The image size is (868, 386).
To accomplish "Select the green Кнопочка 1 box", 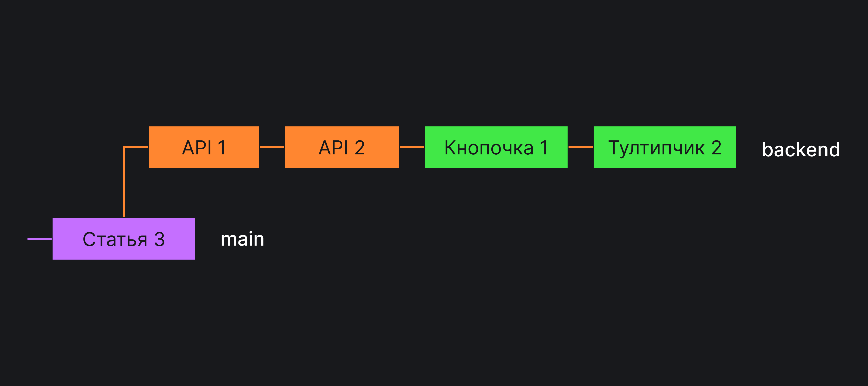I will click(496, 147).
